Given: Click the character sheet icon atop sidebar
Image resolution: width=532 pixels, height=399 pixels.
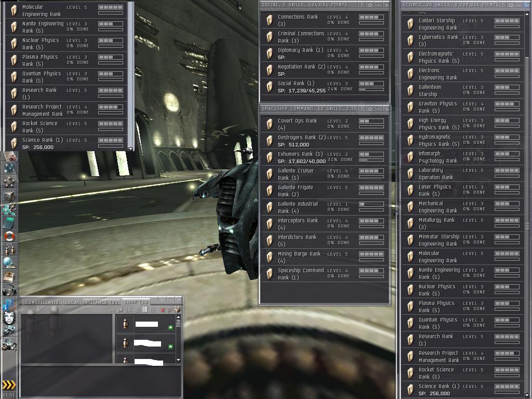Looking at the screenshot, I should tap(9, 156).
